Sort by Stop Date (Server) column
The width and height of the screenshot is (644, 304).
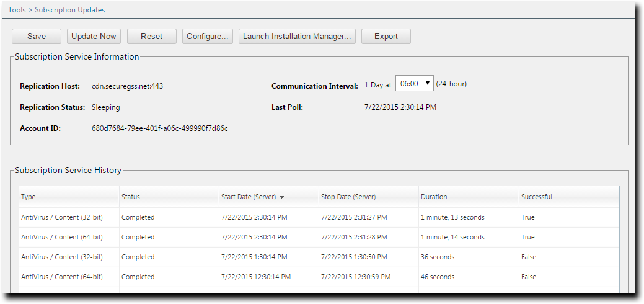pyautogui.click(x=348, y=197)
